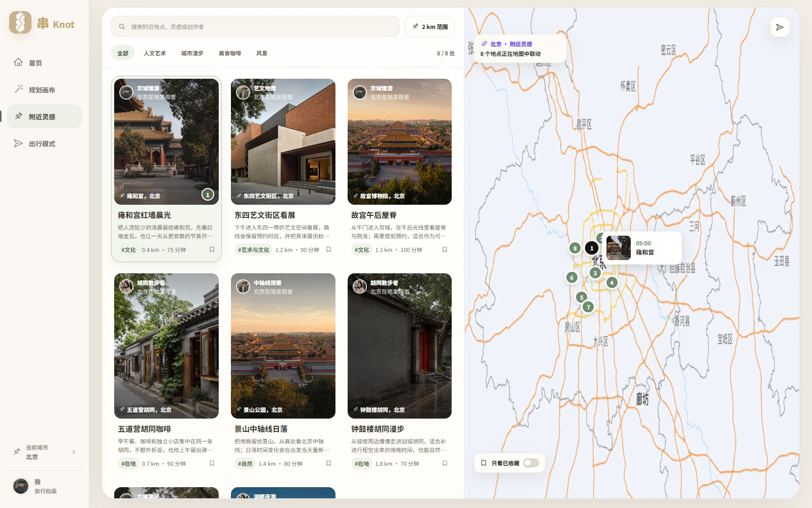The width and height of the screenshot is (812, 508).
Task: Bookmark the 五道营胡同咖啡 card
Action: [x=212, y=463]
